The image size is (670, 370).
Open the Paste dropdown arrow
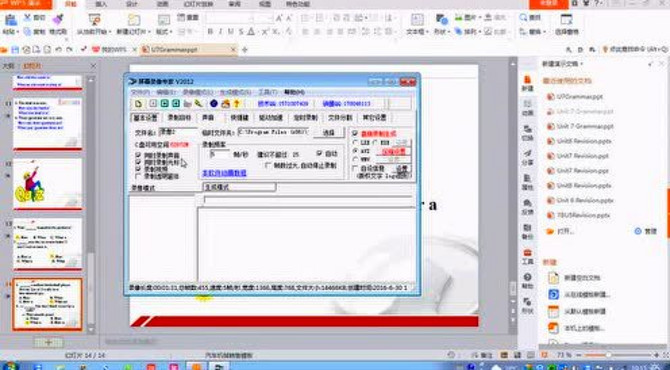tap(17, 32)
